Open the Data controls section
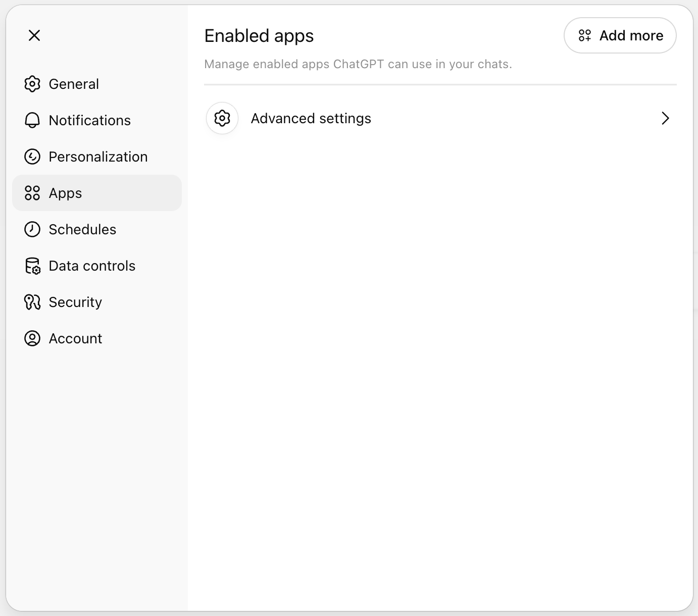Viewport: 698px width, 616px height. [x=92, y=266]
